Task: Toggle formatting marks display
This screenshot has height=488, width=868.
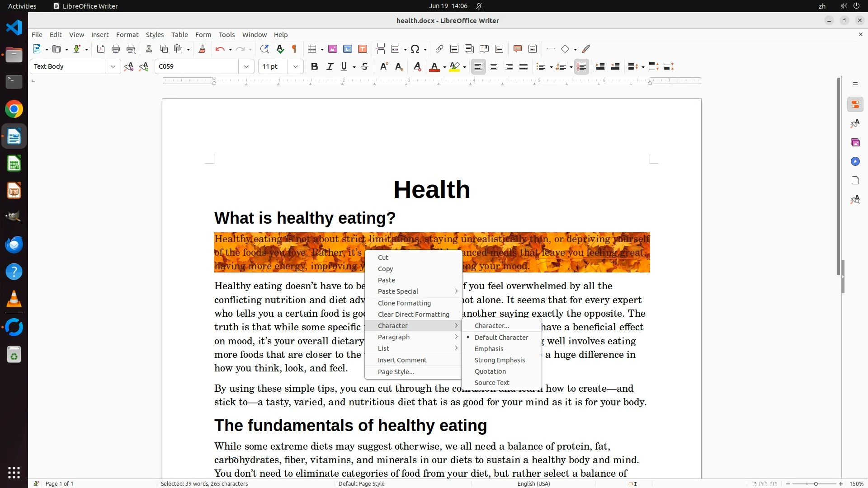Action: (x=294, y=49)
